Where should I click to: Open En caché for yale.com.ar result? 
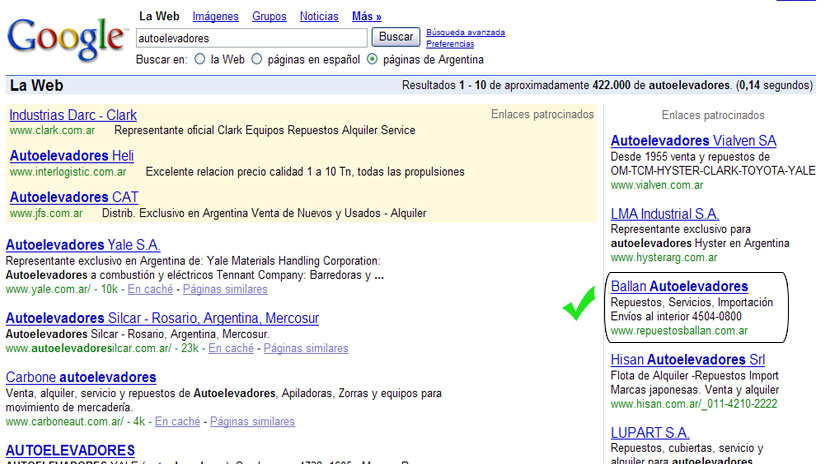tap(150, 289)
